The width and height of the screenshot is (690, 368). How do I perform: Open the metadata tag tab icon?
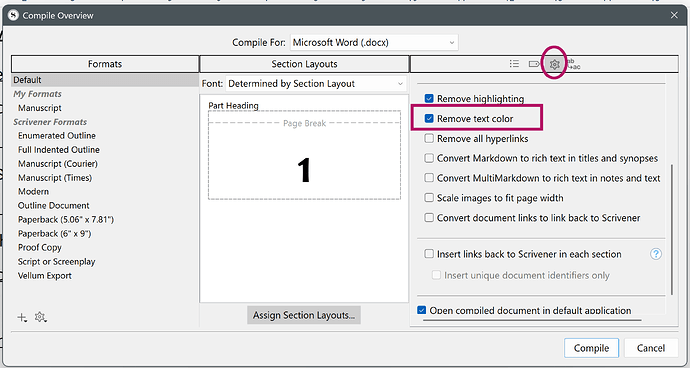(x=534, y=64)
